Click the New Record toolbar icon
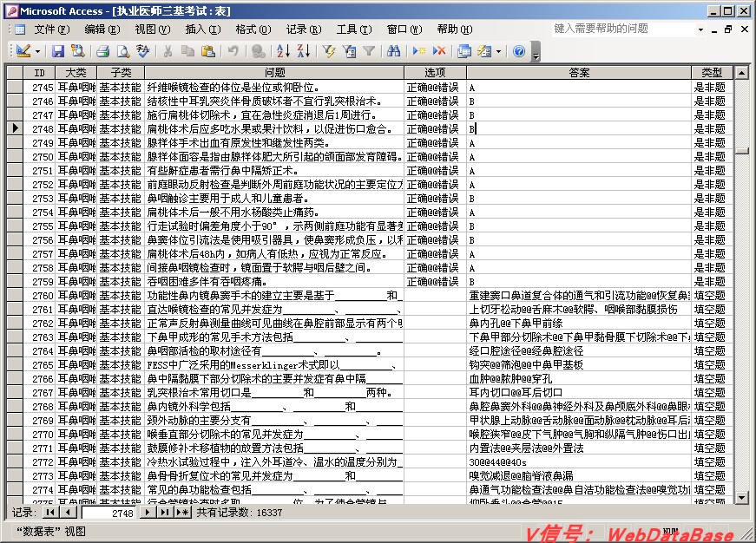The height and width of the screenshot is (543, 756). click(x=419, y=50)
